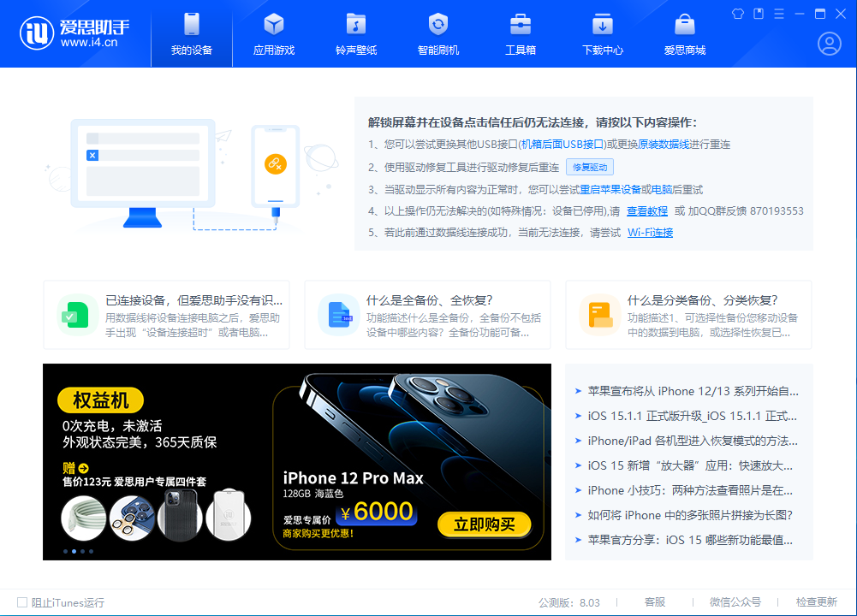This screenshot has width=857, height=616.
Task: Click the ¥6000 price on the banner
Action: coord(377,512)
